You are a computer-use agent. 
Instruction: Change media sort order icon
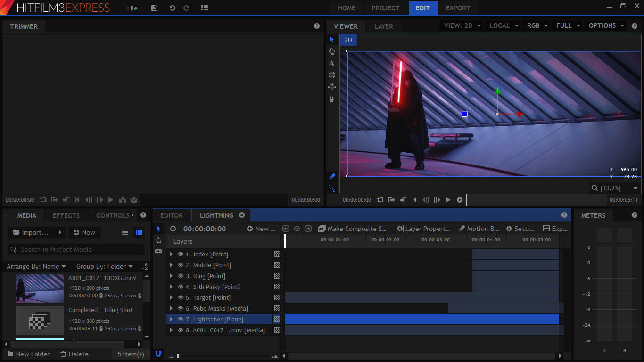click(145, 267)
